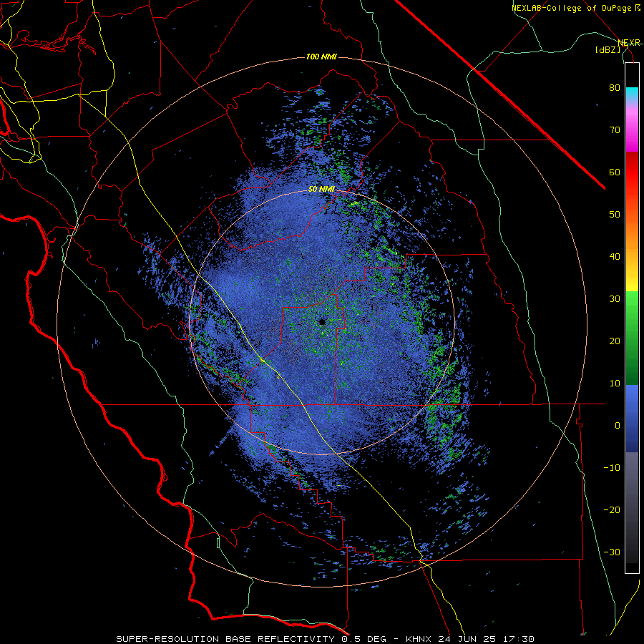This screenshot has height=644, width=644.
Task: Click the -10 value on dBZ scale
Action: [612, 467]
